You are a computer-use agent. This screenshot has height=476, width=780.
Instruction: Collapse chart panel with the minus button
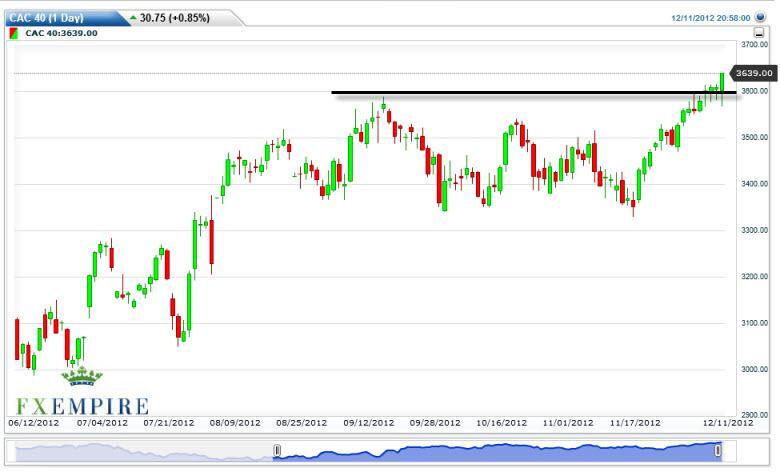click(x=759, y=33)
